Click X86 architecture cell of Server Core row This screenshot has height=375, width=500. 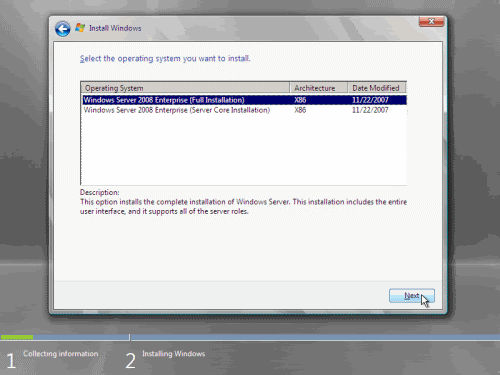[300, 110]
